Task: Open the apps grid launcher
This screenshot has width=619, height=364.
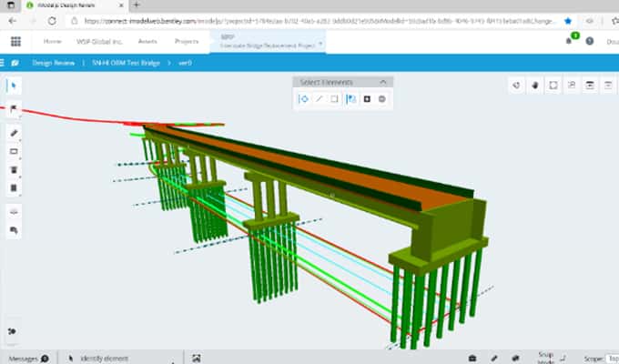Action: click(x=15, y=41)
